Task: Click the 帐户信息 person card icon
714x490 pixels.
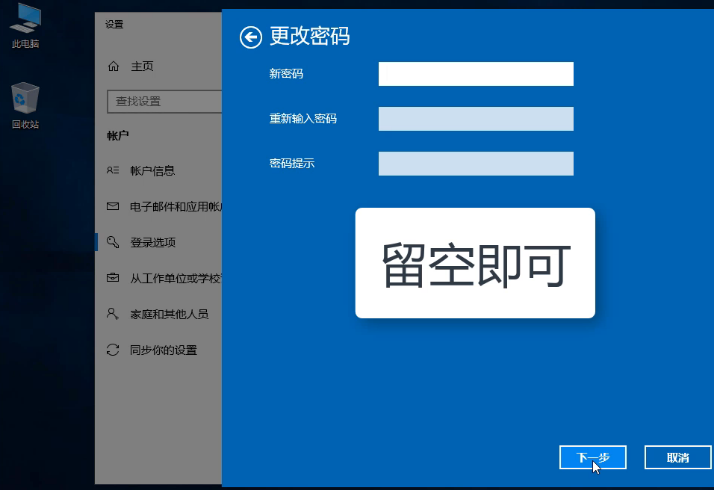Action: pyautogui.click(x=113, y=171)
